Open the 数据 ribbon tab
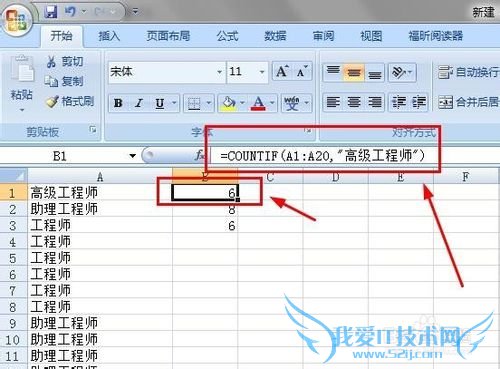 pos(275,36)
